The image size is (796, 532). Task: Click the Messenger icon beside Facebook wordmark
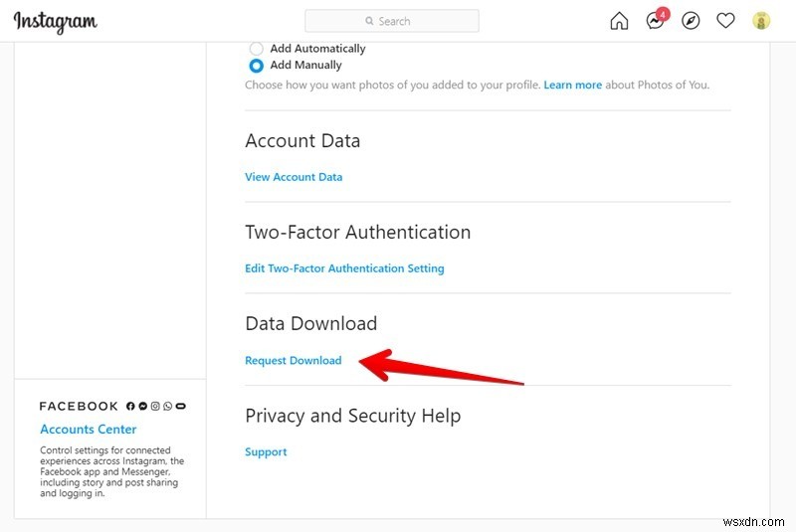pos(143,406)
